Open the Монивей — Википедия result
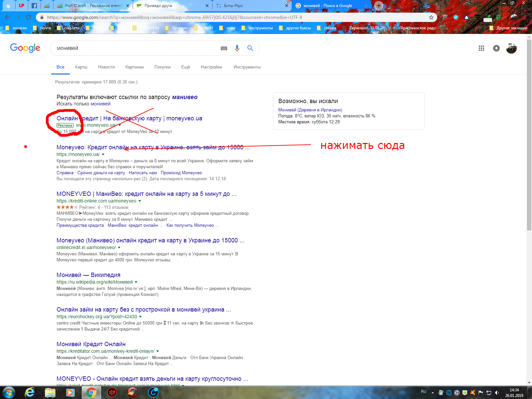The width and height of the screenshot is (532, 399). coord(88,275)
